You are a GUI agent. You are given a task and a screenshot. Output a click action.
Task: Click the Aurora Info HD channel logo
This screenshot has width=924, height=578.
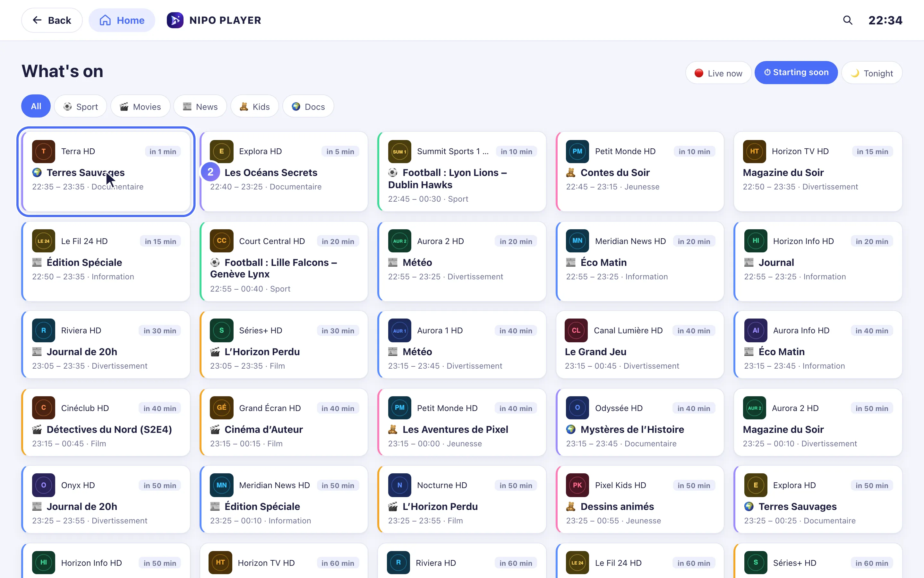(755, 331)
